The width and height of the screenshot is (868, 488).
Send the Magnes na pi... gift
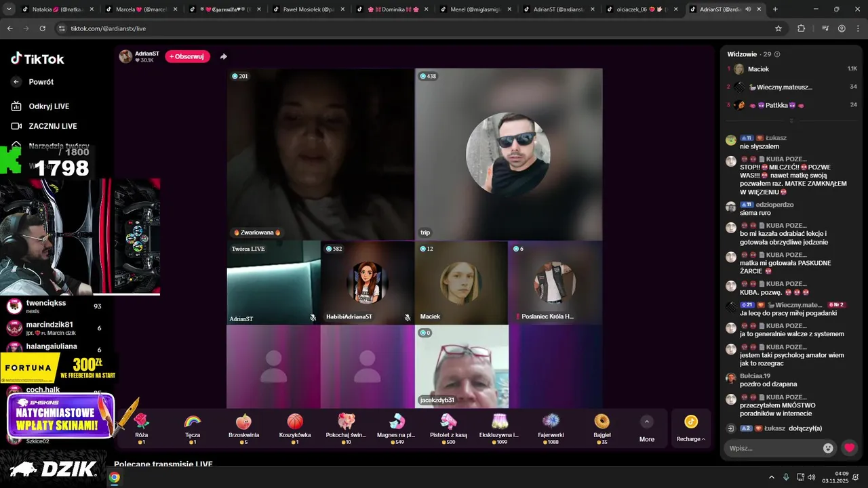point(397,428)
